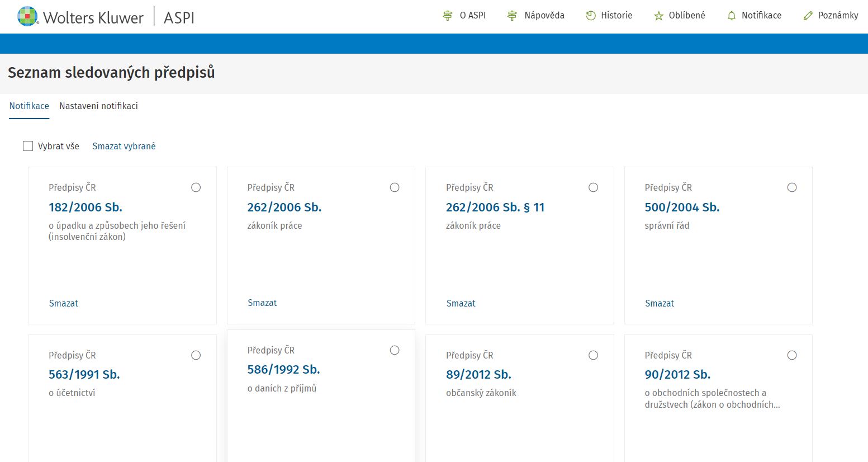The width and height of the screenshot is (868, 462).
Task: Click Smazat vybrané link
Action: coord(124,146)
